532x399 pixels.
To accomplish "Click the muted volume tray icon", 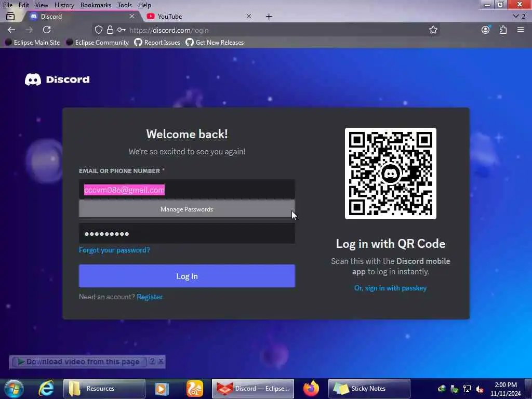I will tap(480, 389).
